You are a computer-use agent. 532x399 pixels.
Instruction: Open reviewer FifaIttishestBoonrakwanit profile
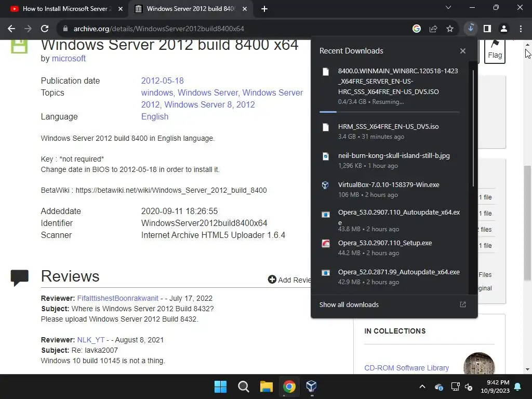(118, 298)
